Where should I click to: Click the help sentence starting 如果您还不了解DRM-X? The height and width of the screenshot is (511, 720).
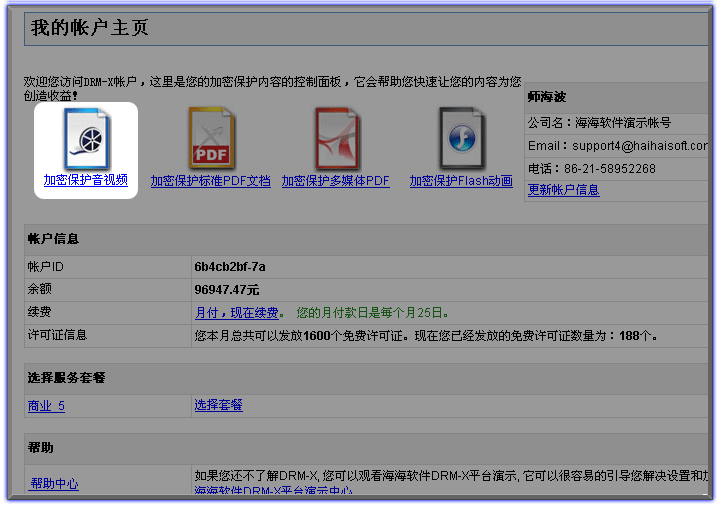[451, 476]
